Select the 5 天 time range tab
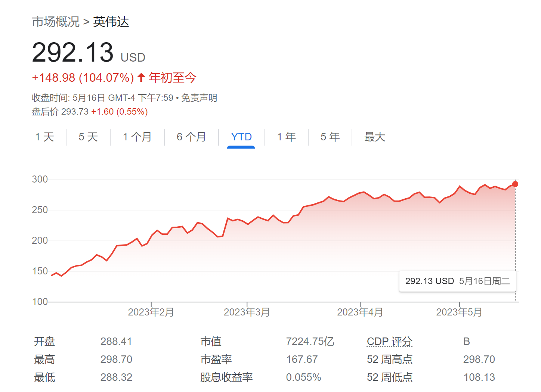The height and width of the screenshot is (392, 541). (x=88, y=137)
